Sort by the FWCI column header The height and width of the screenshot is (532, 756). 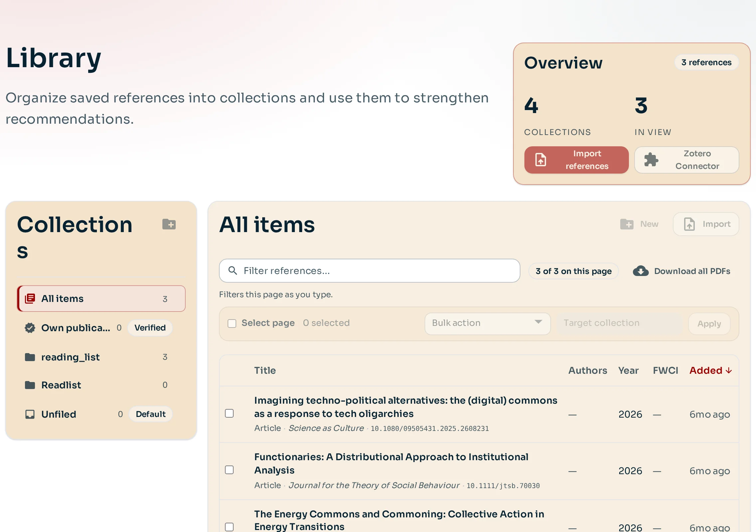pos(665,370)
